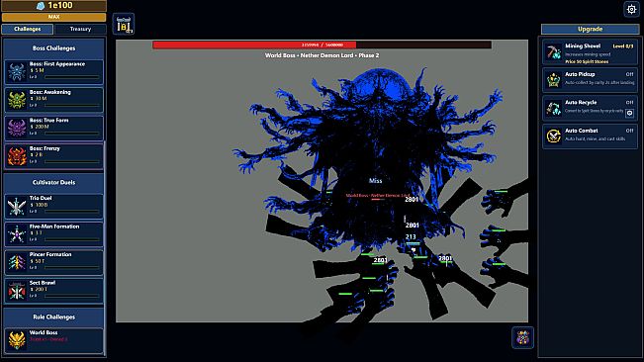This screenshot has width=644, height=362.
Task: Select the Trio Duel crossed swords icon
Action: tap(17, 206)
